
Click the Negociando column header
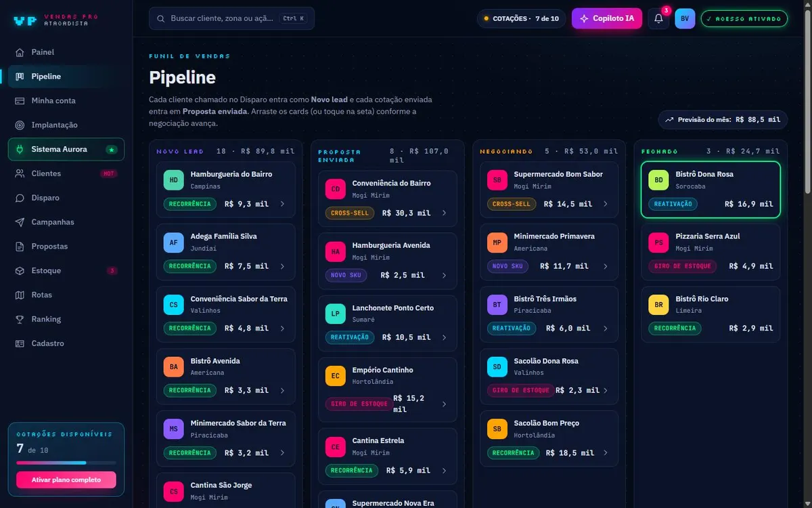[x=506, y=151]
